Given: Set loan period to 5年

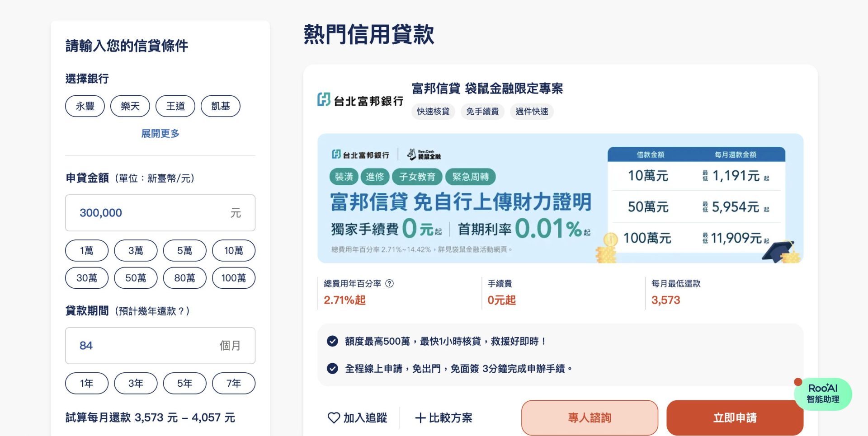Looking at the screenshot, I should point(184,383).
